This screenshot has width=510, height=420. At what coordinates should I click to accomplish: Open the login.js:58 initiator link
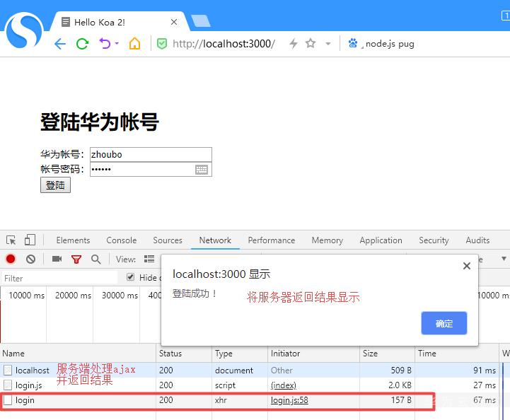[x=289, y=400]
